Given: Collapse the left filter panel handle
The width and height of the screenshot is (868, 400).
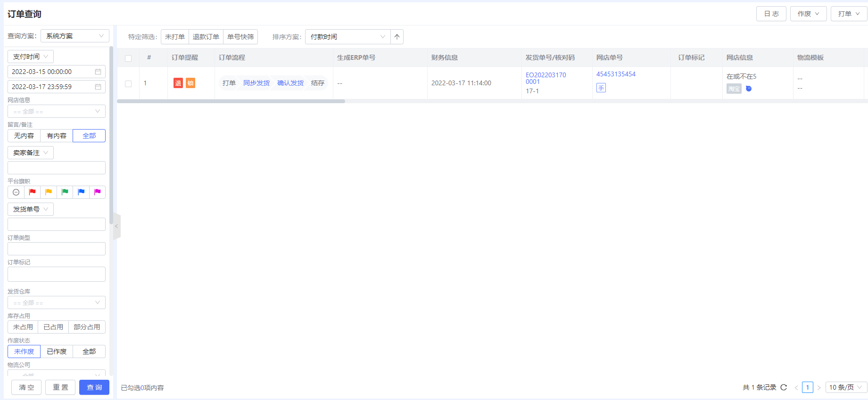Looking at the screenshot, I should point(117,226).
